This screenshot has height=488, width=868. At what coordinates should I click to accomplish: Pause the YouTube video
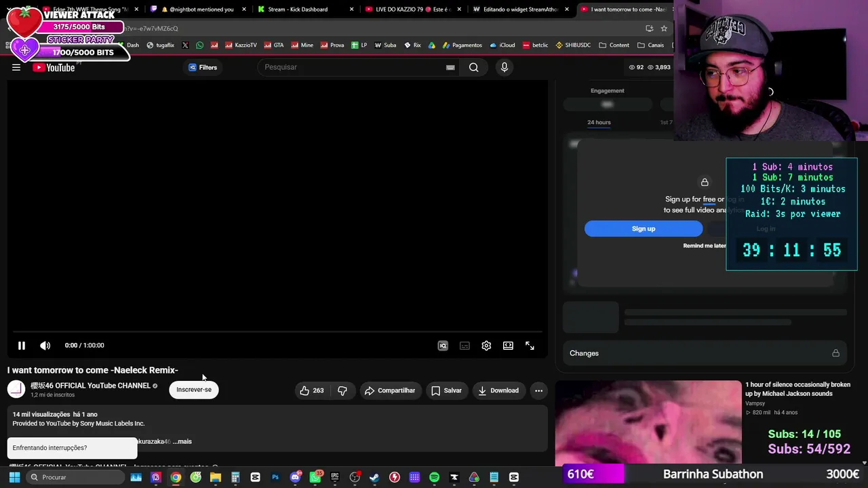22,346
